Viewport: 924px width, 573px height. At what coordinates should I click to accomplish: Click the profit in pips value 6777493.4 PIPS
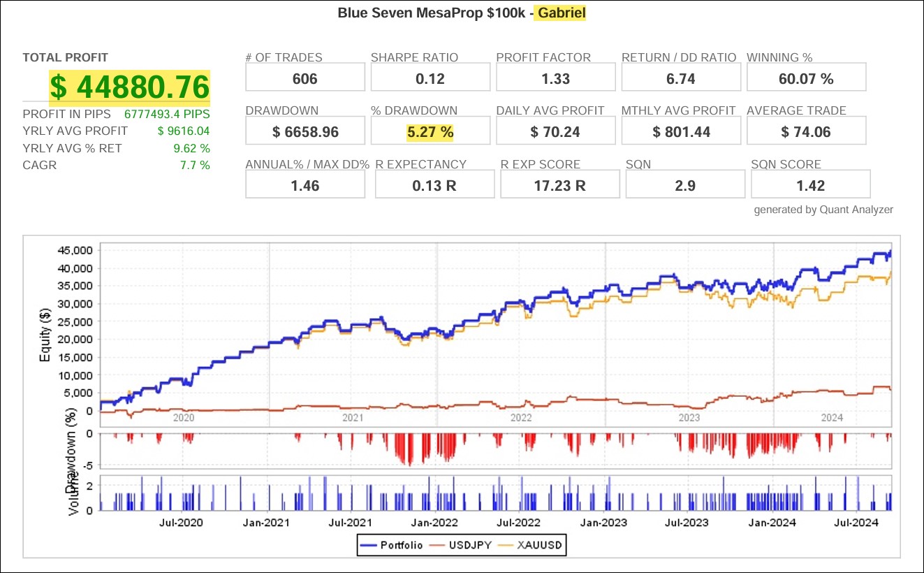167,114
